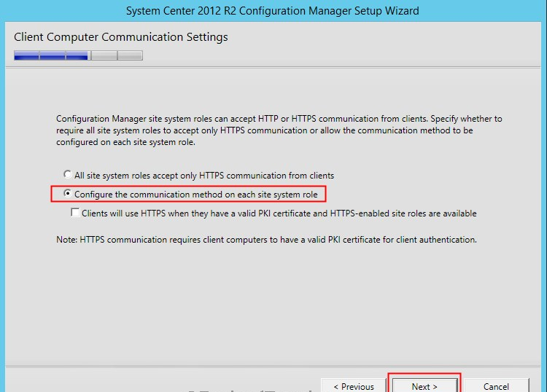Go to the Next wizard page
The image size is (547, 392).
coord(424,385)
